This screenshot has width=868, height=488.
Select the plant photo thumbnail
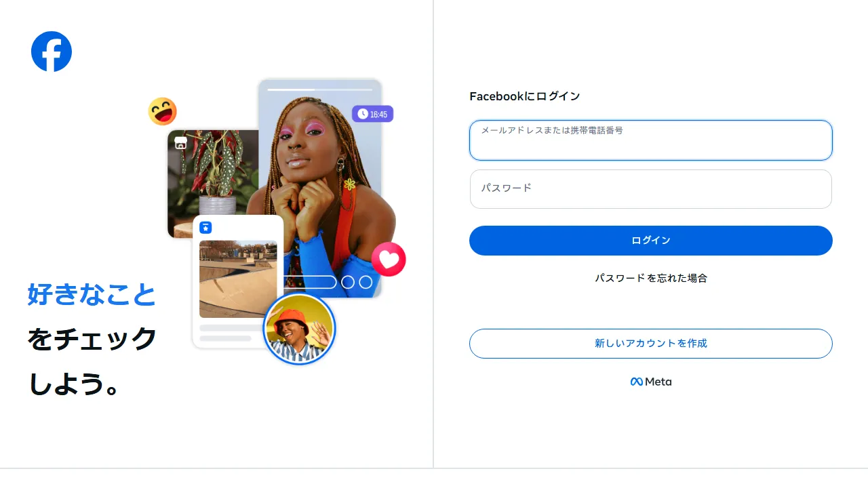(213, 183)
